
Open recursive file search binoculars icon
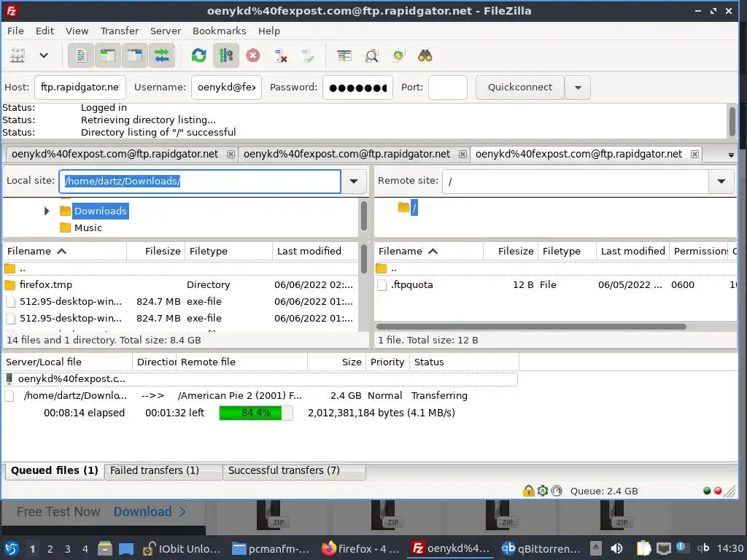[x=425, y=55]
